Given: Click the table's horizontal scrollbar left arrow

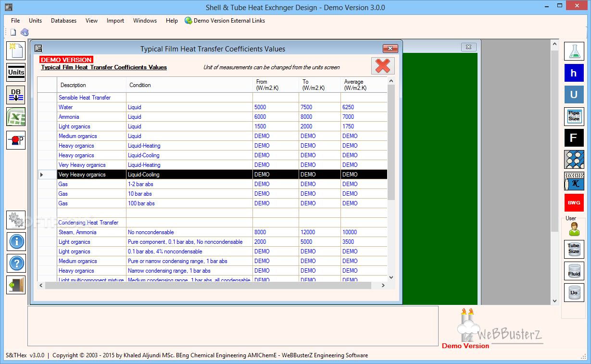Looking at the screenshot, I should pos(41,285).
